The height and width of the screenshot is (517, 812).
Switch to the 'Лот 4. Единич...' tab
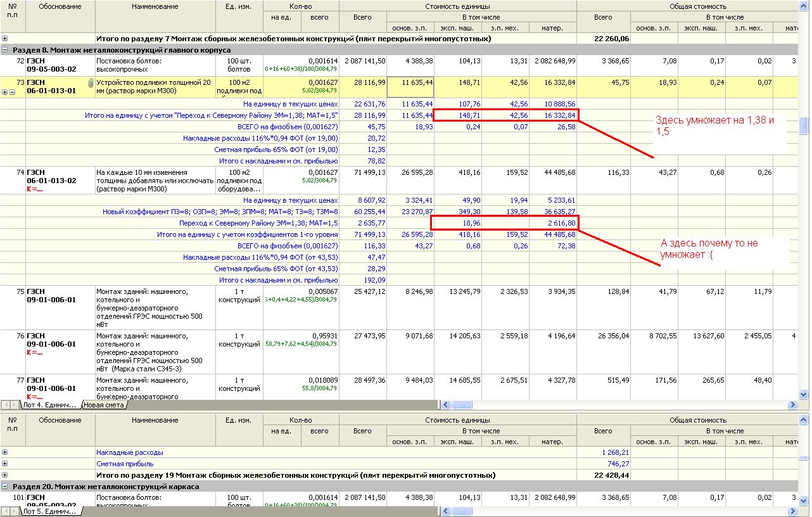coord(50,405)
